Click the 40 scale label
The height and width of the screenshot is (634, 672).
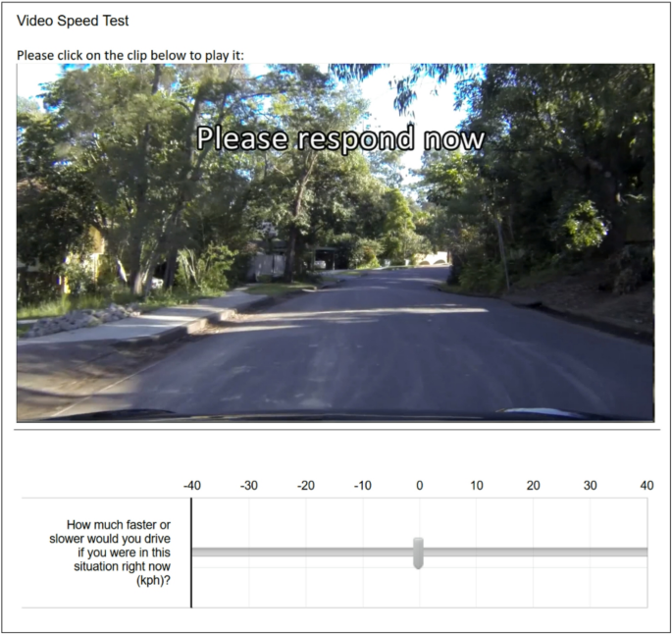[x=646, y=485]
